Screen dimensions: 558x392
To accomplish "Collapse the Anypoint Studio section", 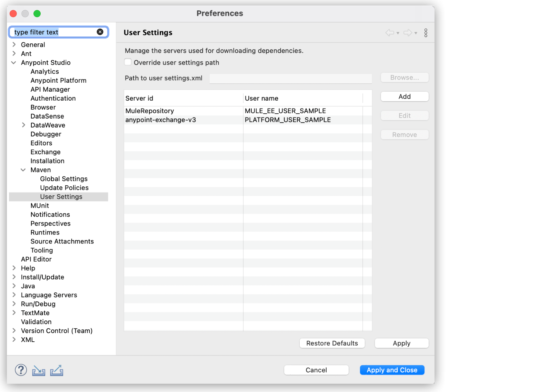I will (13, 62).
